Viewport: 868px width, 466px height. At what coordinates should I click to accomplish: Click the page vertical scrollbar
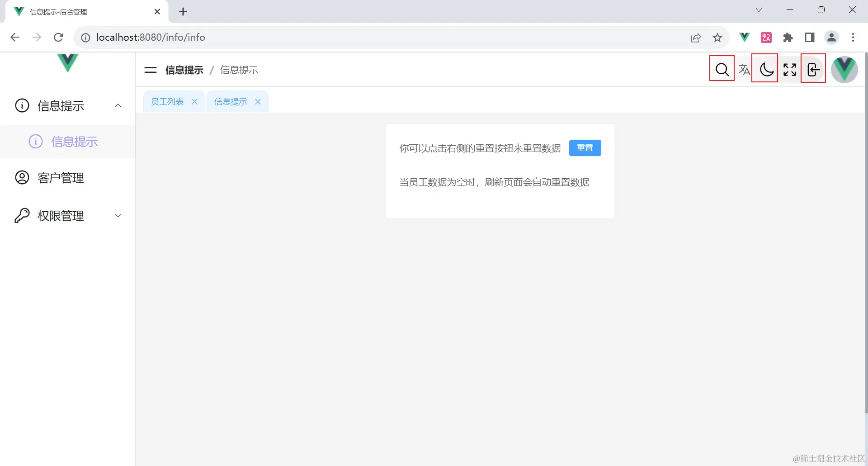866,233
